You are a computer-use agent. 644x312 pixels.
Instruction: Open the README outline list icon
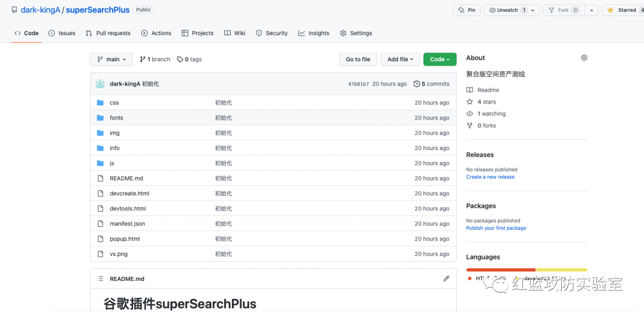click(x=100, y=279)
